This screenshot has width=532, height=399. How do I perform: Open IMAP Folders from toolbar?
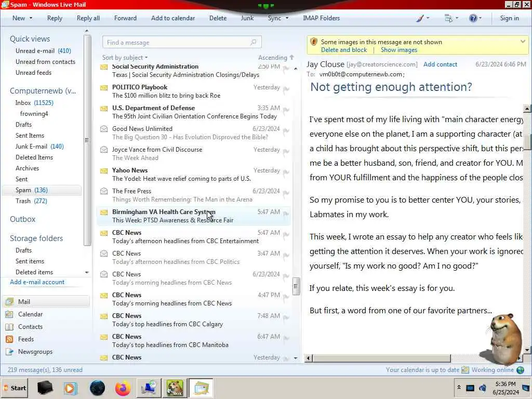coord(321,18)
